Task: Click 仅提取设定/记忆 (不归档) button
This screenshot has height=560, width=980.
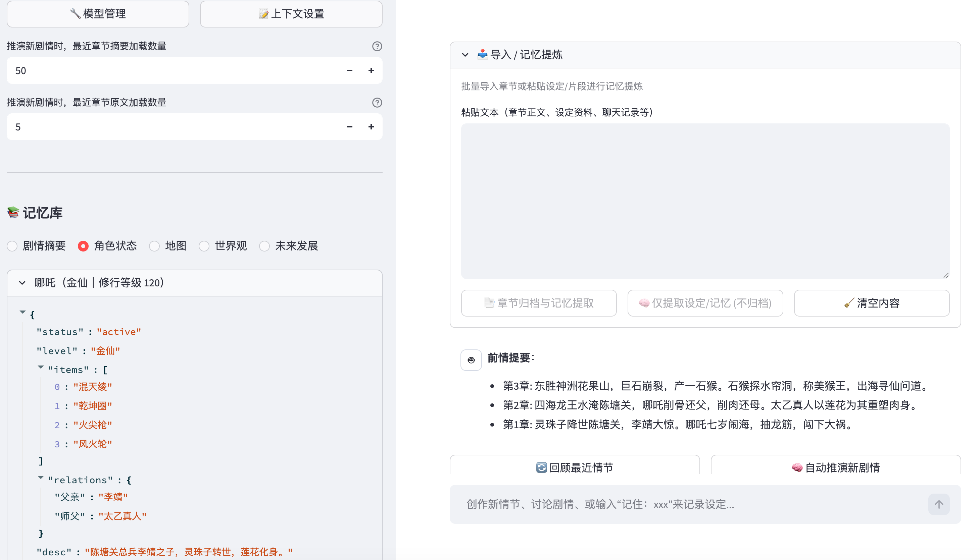Action: [705, 303]
